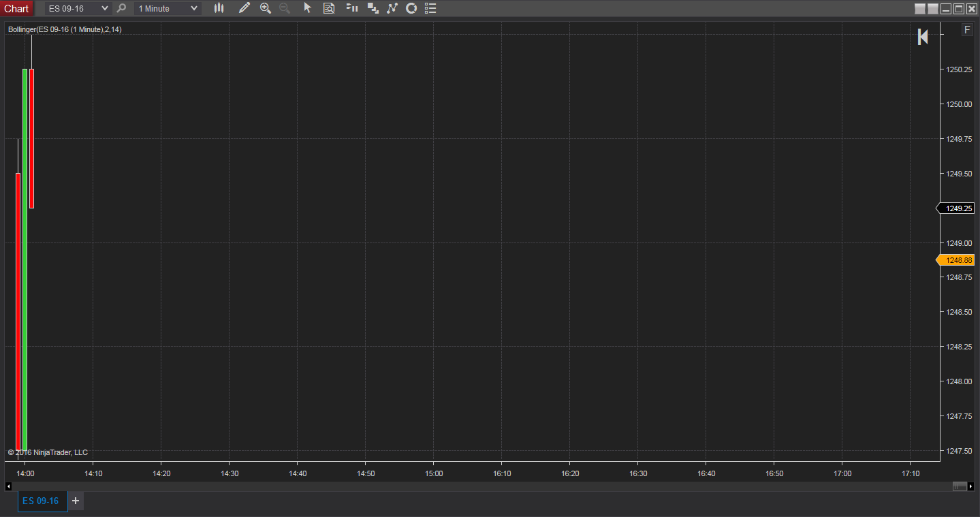
Task: Click the red Chart title label
Action: pos(16,8)
